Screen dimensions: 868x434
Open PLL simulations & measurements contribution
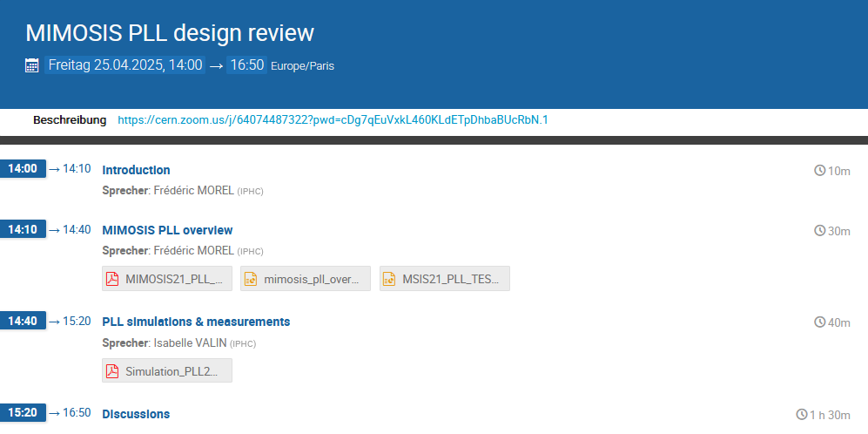196,322
